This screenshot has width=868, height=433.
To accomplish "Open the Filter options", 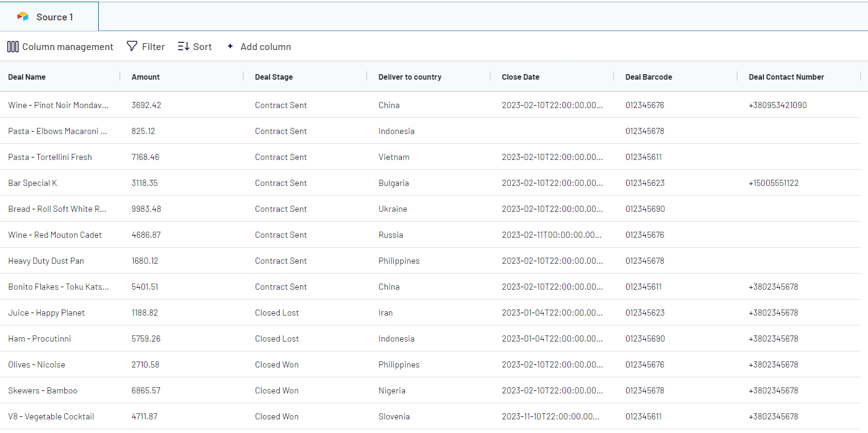I will point(146,46).
